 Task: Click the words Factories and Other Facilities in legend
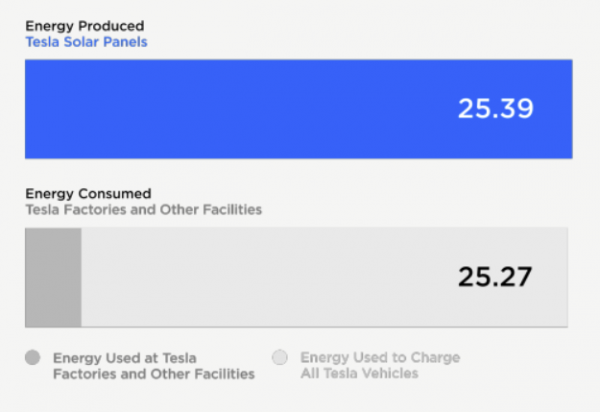click(153, 374)
